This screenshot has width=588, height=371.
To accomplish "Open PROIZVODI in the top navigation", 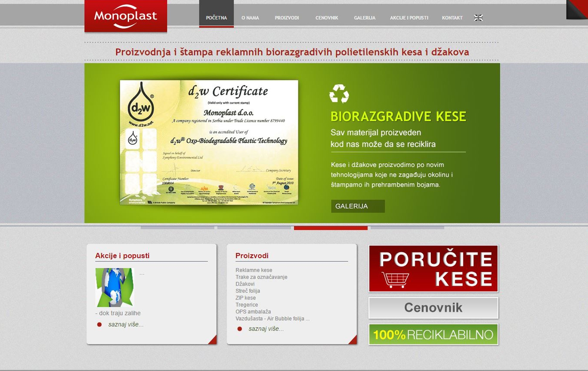I will pos(287,18).
